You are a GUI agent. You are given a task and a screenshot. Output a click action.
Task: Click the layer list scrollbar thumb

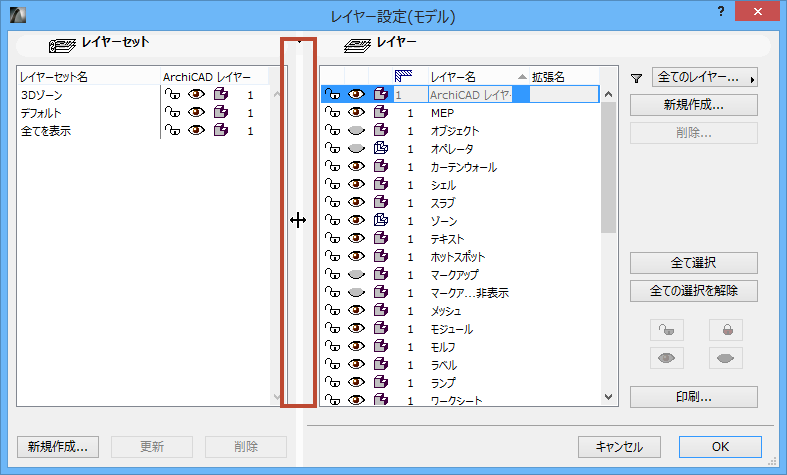[x=608, y=167]
